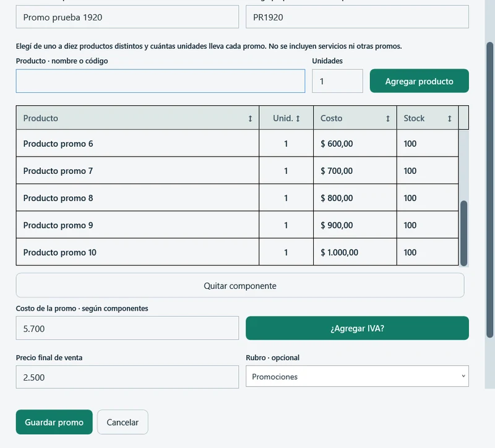Sort table by Producto column arrow

[x=250, y=118]
